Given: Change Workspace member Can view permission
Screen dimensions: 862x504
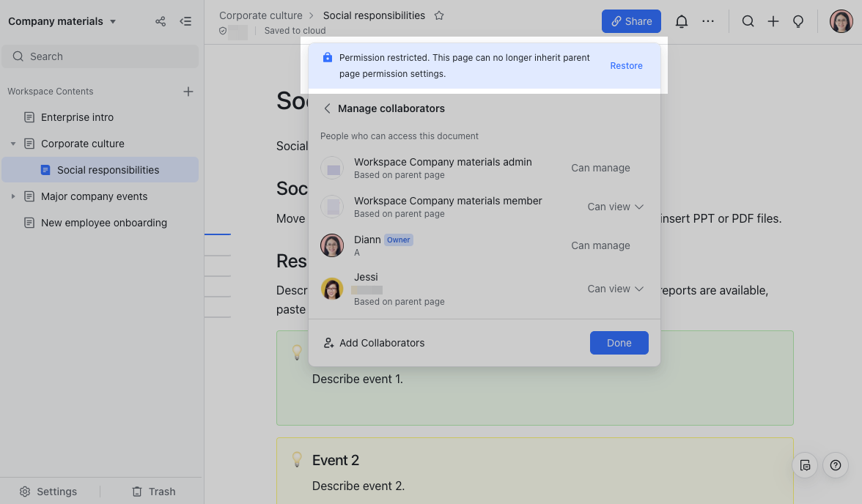Looking at the screenshot, I should click(x=615, y=207).
